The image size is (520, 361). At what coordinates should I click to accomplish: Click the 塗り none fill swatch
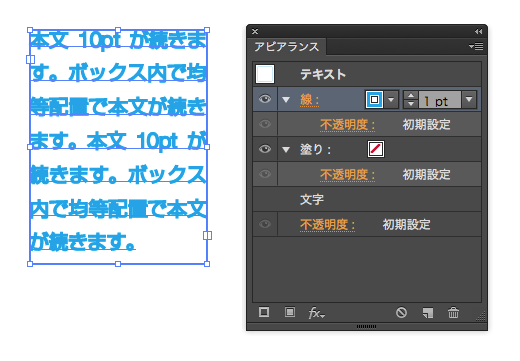click(376, 149)
